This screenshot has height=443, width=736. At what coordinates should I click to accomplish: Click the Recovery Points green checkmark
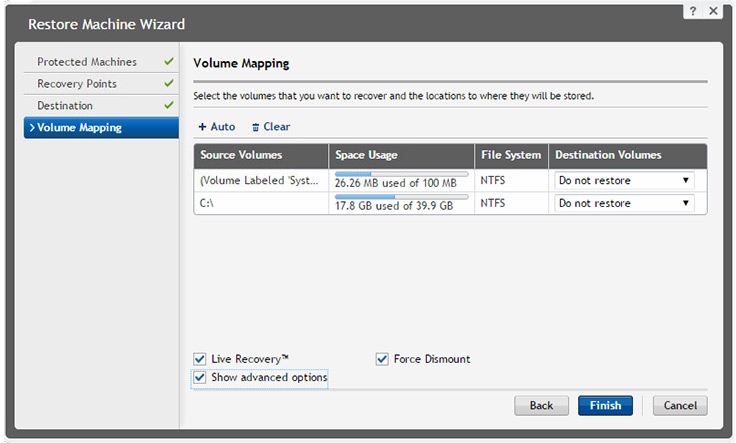(168, 84)
